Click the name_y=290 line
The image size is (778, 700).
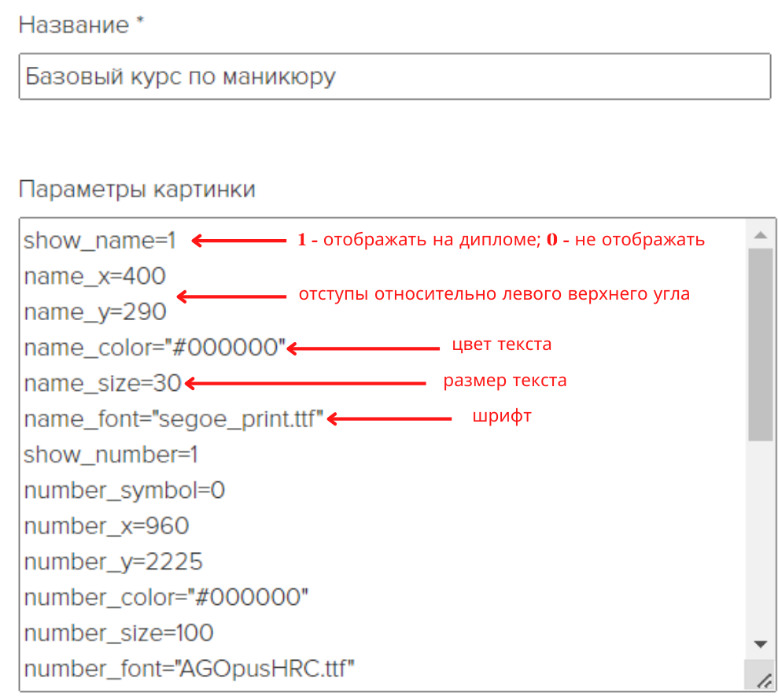(x=94, y=312)
